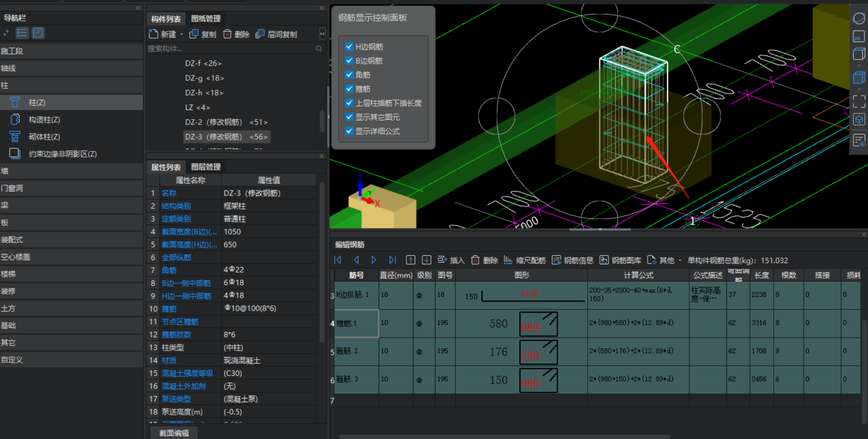Click the fit-to-screen dashed frame icon
Screen dimensions: 868x439
[x=859, y=101]
